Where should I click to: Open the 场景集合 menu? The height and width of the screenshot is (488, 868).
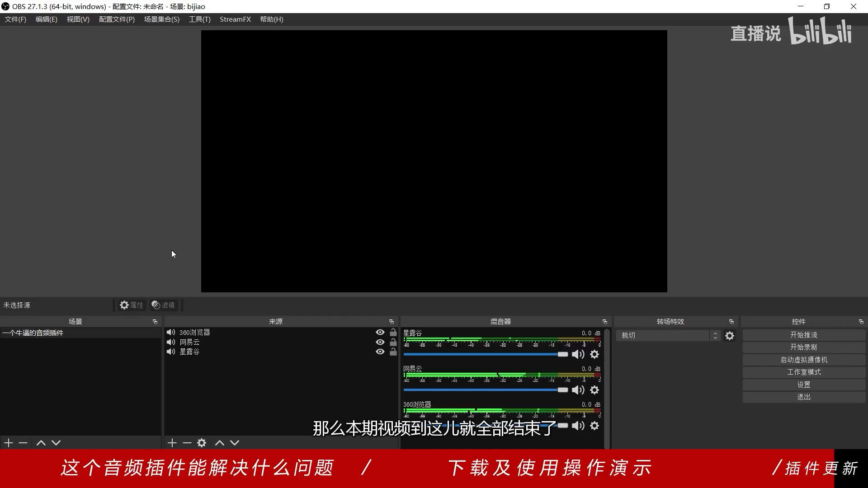[x=161, y=19]
